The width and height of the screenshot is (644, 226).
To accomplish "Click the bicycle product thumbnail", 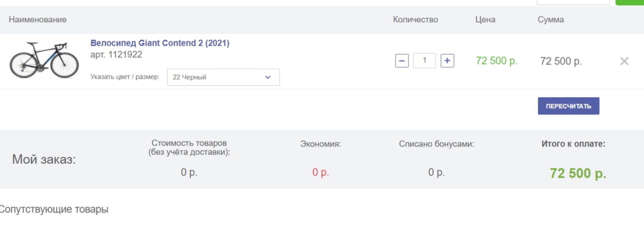I will tap(45, 59).
